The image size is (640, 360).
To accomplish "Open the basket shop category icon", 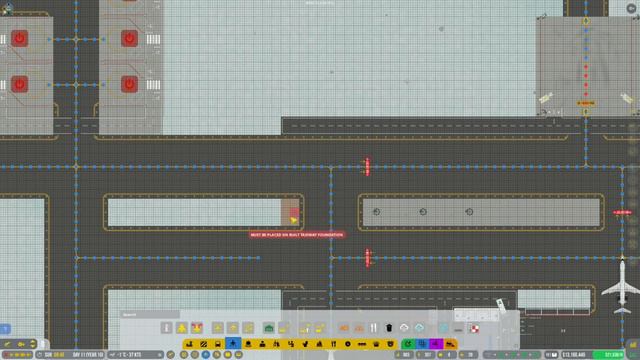I will point(376,344).
